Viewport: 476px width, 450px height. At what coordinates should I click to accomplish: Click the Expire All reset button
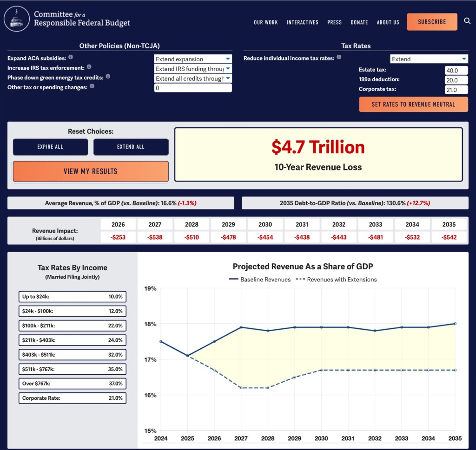pyautogui.click(x=50, y=147)
